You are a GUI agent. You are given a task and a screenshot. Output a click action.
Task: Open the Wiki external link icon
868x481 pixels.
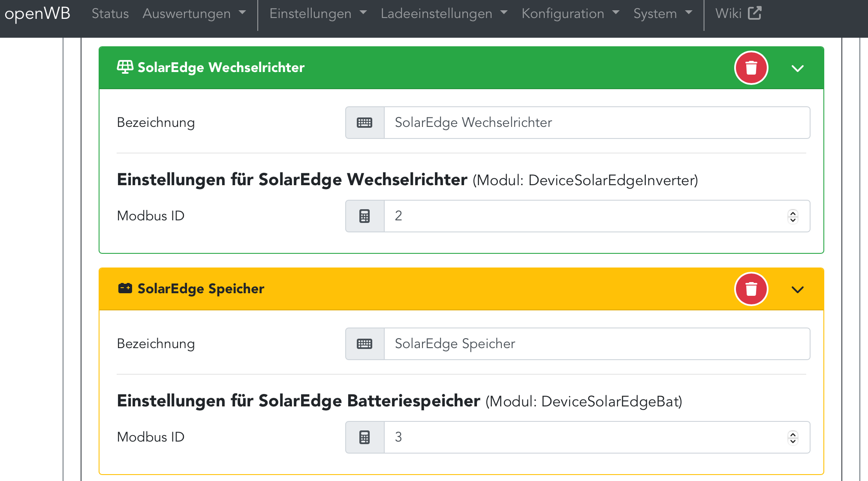coord(754,13)
